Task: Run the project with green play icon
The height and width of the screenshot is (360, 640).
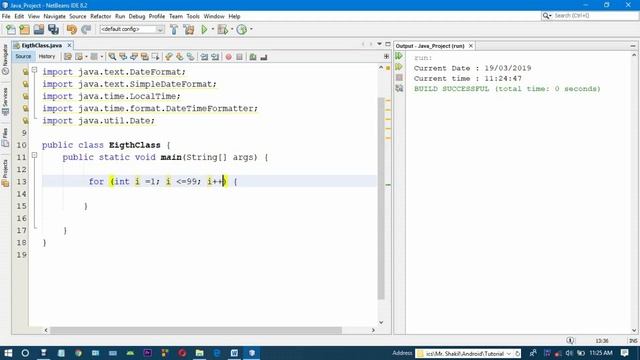Action: click(x=204, y=29)
